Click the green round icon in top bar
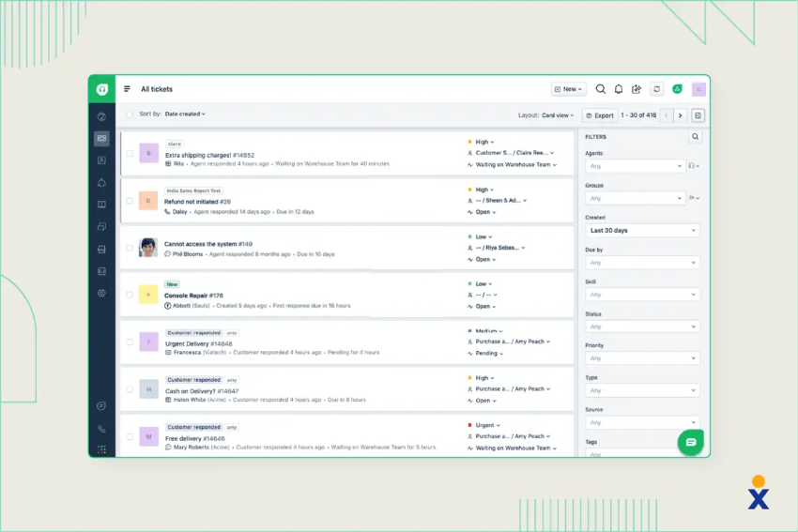 [x=678, y=89]
